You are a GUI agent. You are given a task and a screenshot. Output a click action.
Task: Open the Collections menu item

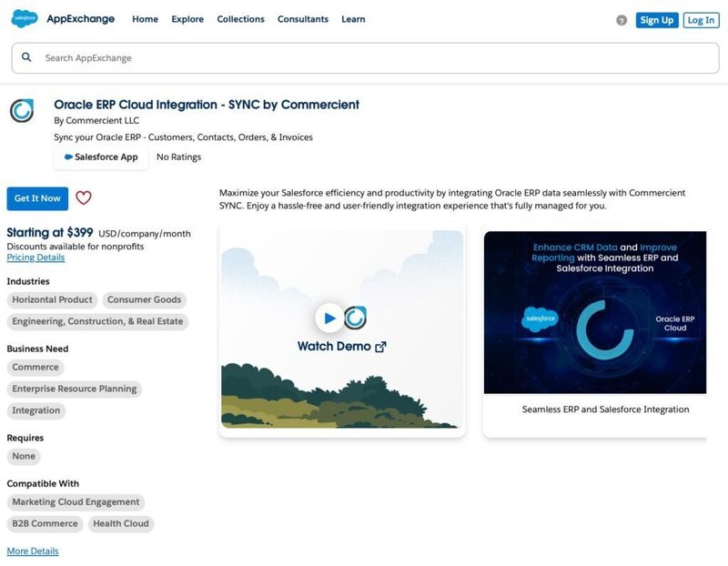tap(240, 19)
